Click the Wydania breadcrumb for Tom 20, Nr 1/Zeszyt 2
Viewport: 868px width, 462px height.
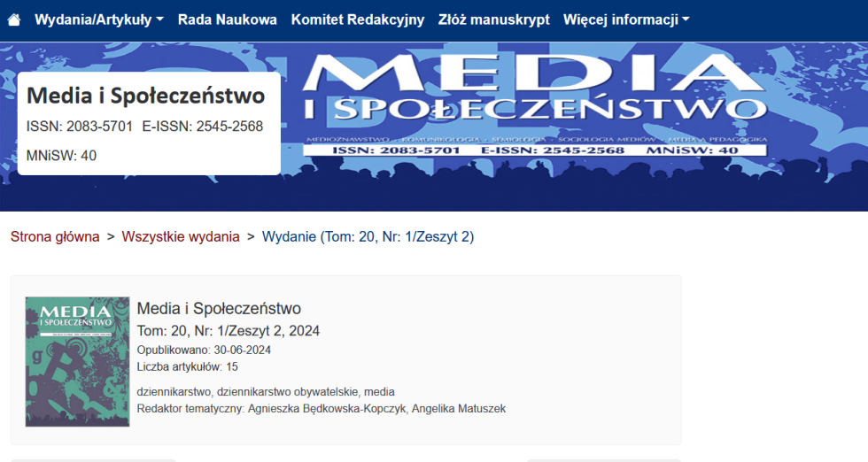(368, 237)
